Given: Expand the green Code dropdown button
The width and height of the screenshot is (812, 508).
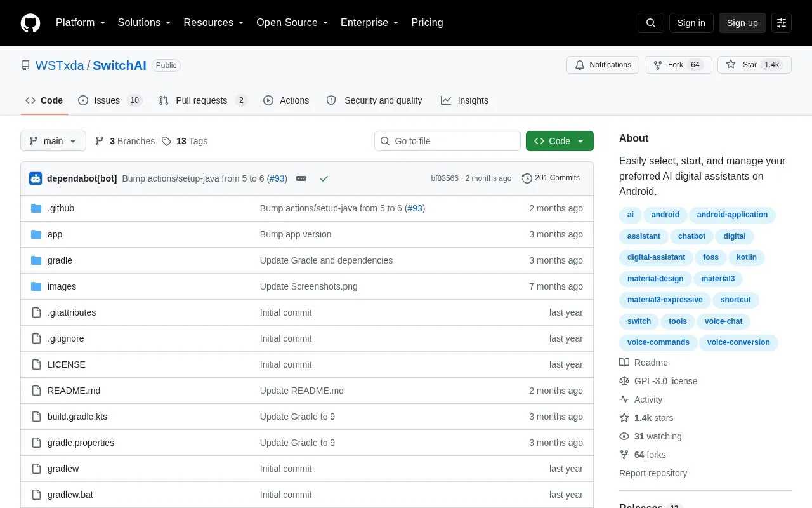Looking at the screenshot, I should [560, 141].
